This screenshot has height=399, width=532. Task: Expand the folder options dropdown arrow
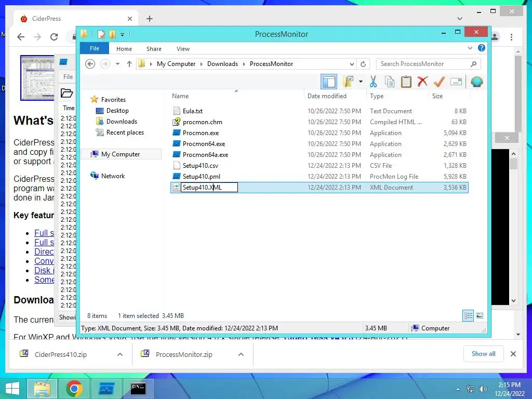[x=361, y=82]
